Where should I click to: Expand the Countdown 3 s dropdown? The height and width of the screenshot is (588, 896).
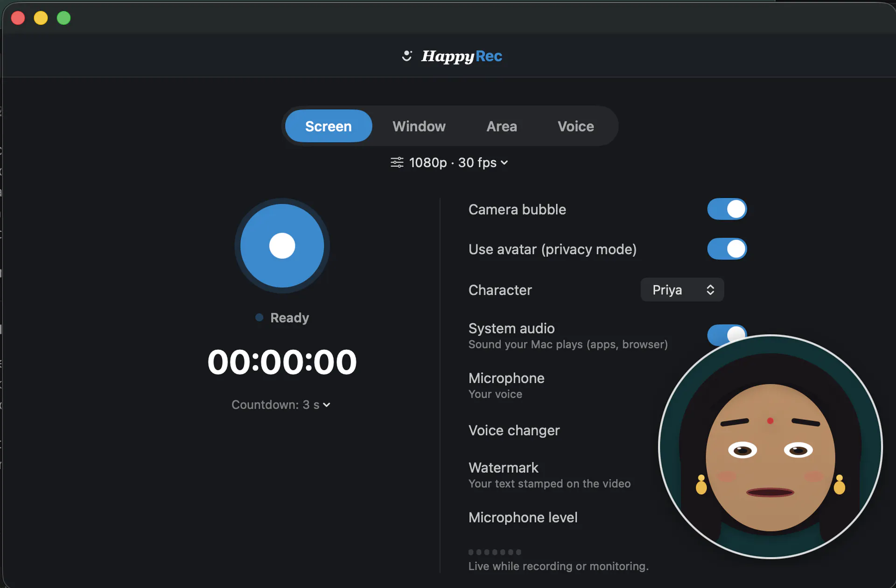pyautogui.click(x=281, y=405)
